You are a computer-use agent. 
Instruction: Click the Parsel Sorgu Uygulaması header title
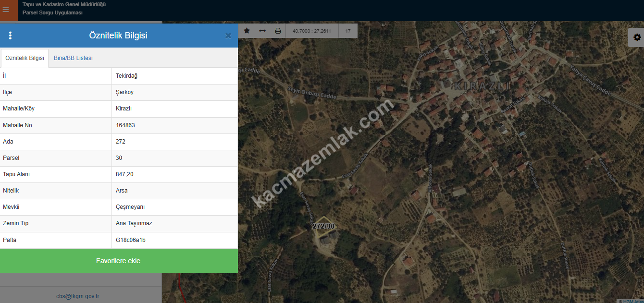52,13
